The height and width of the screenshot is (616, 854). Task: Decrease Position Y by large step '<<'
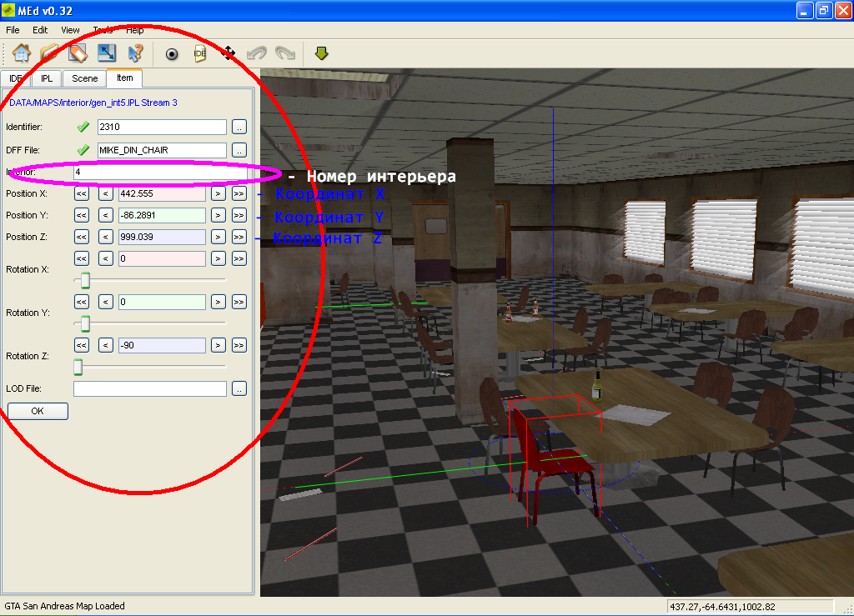click(82, 216)
